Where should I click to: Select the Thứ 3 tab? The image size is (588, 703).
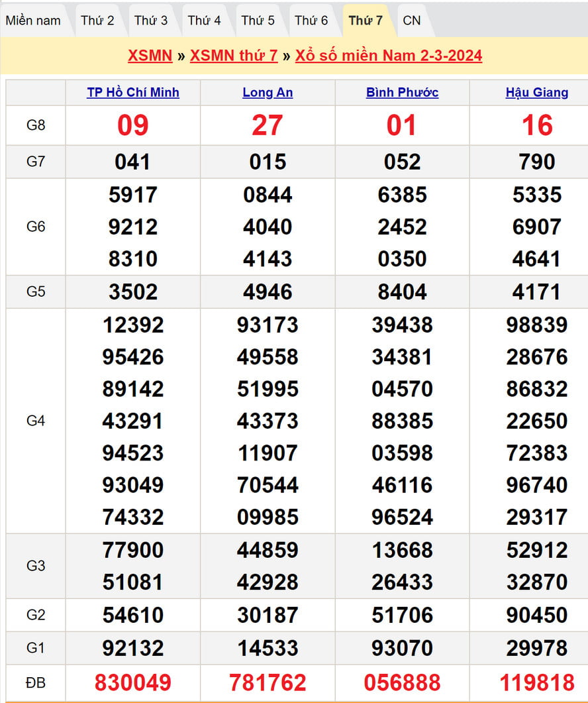pos(151,21)
